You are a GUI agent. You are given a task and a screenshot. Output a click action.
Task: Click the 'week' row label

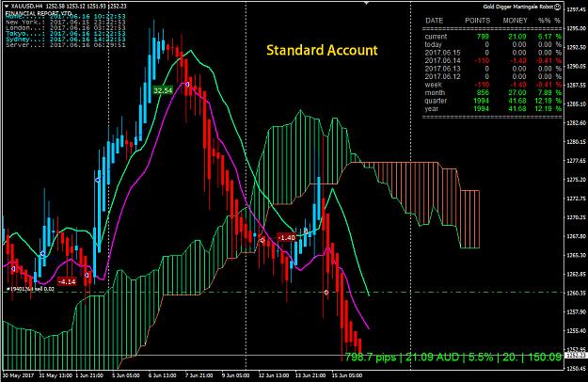click(433, 85)
